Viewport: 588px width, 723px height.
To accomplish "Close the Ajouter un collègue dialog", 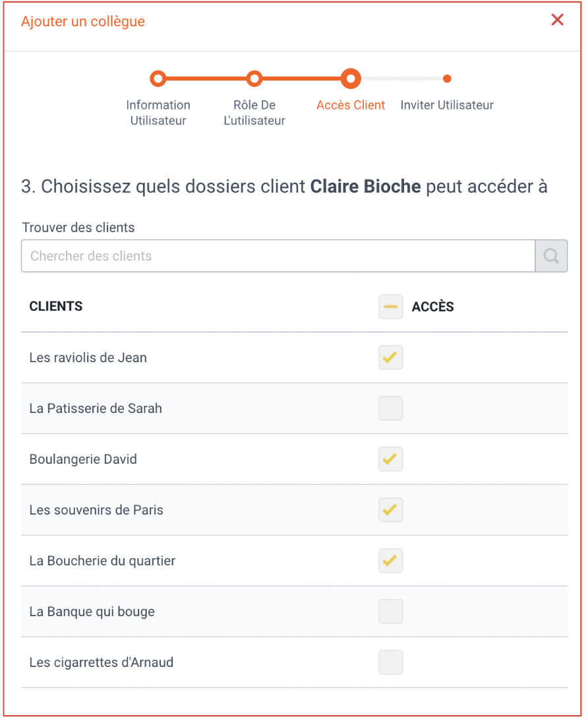I will [x=557, y=20].
